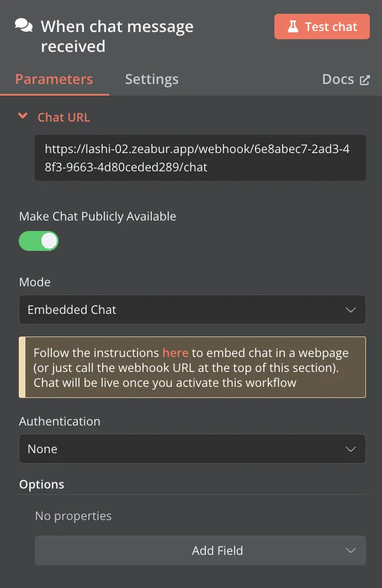Click the flask icon in Test chat
The height and width of the screenshot is (588, 382).
tap(293, 27)
